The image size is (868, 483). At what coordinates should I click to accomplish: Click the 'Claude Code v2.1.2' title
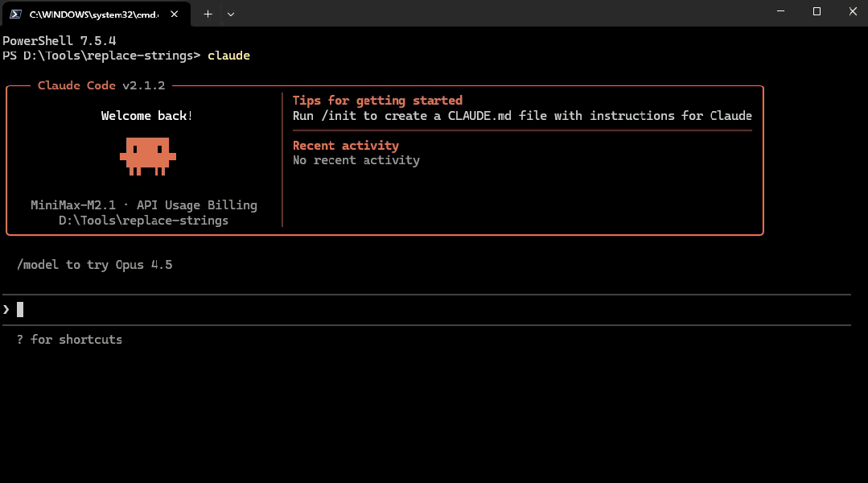(x=101, y=85)
